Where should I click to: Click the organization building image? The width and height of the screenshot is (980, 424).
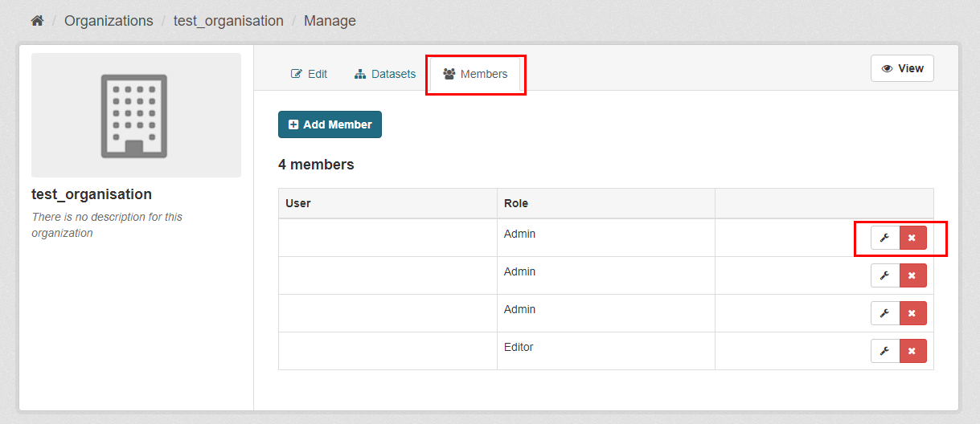(136, 115)
